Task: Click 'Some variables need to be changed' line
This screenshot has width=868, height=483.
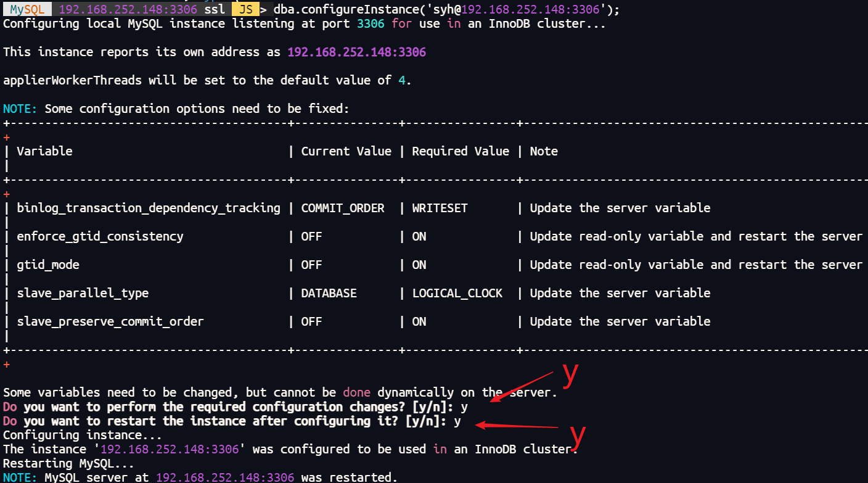Action: (x=280, y=392)
